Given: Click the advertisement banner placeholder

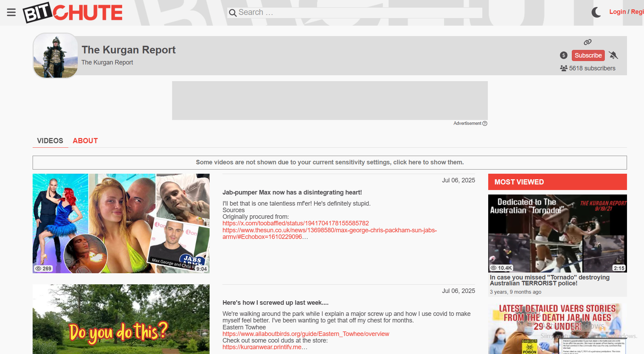Looking at the screenshot, I should pyautogui.click(x=330, y=101).
